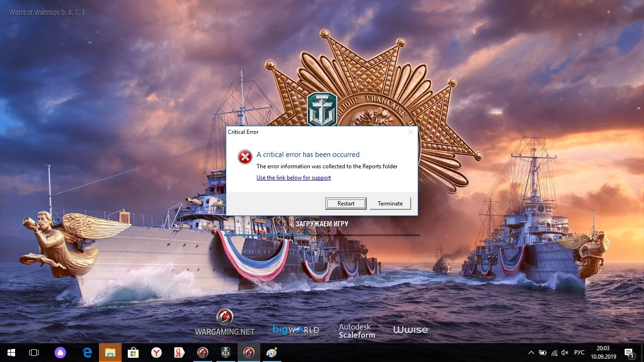Image resolution: width=644 pixels, height=362 pixels.
Task: Unmute the volume tray icon
Action: [565, 353]
